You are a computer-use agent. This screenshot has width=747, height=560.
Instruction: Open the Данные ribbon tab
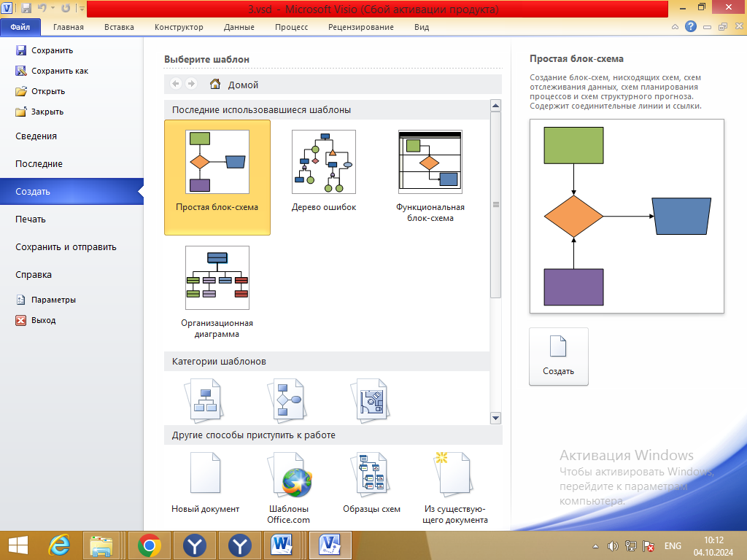pos(239,27)
